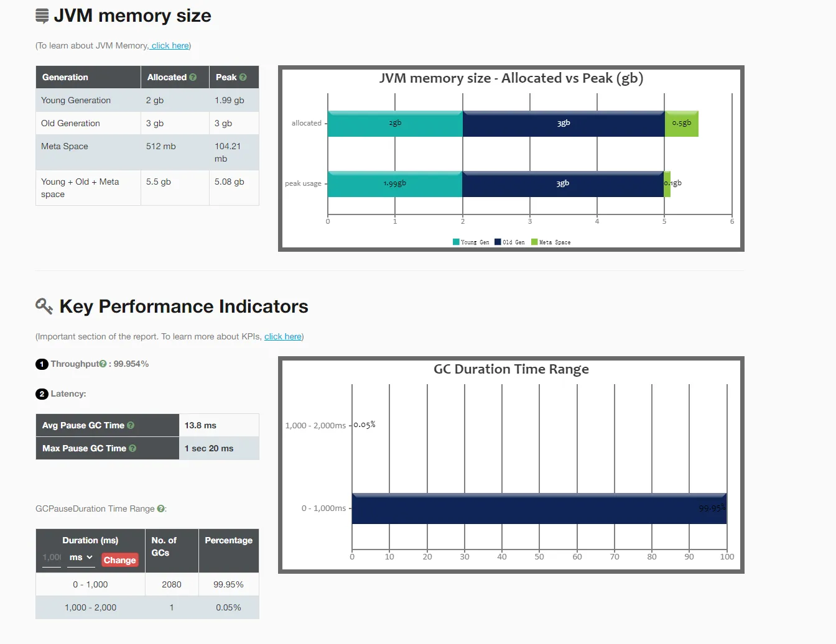Click the 0 - 1,000 duration cell
836x644 pixels.
(91, 584)
